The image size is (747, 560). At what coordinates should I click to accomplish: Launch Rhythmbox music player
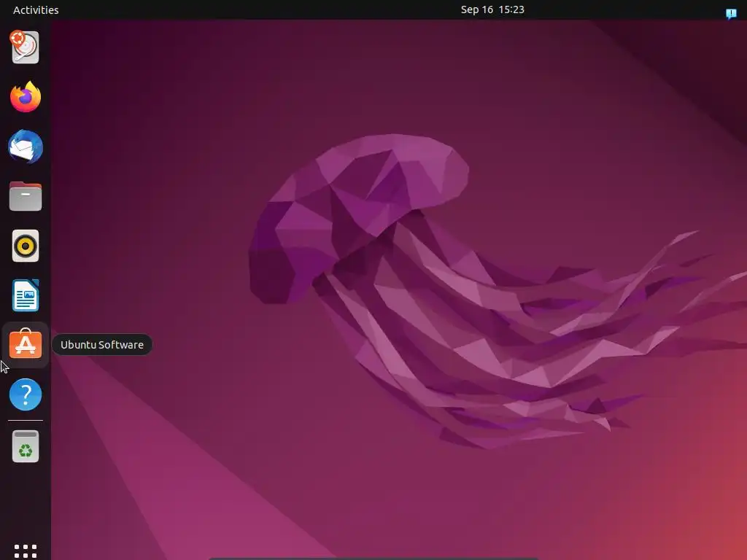26,246
